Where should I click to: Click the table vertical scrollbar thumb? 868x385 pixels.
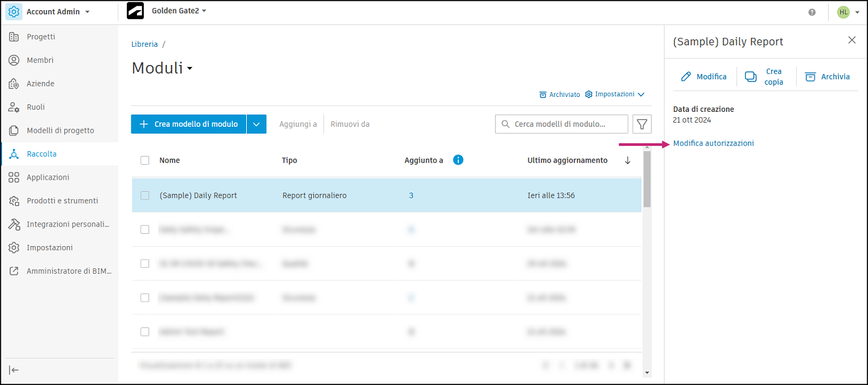[x=647, y=179]
